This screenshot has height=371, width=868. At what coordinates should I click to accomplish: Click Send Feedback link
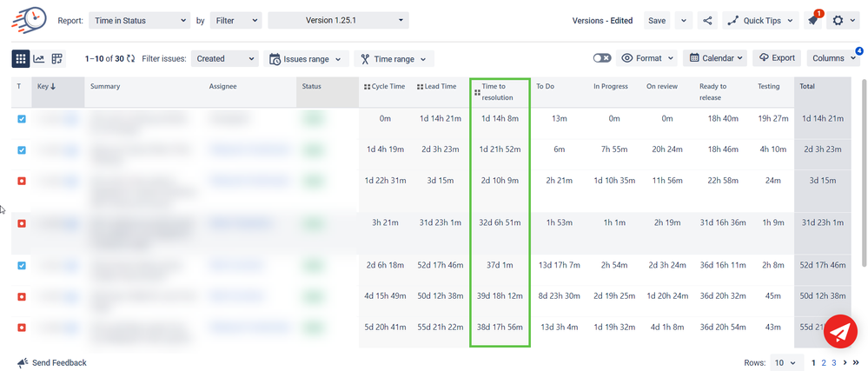point(52,362)
